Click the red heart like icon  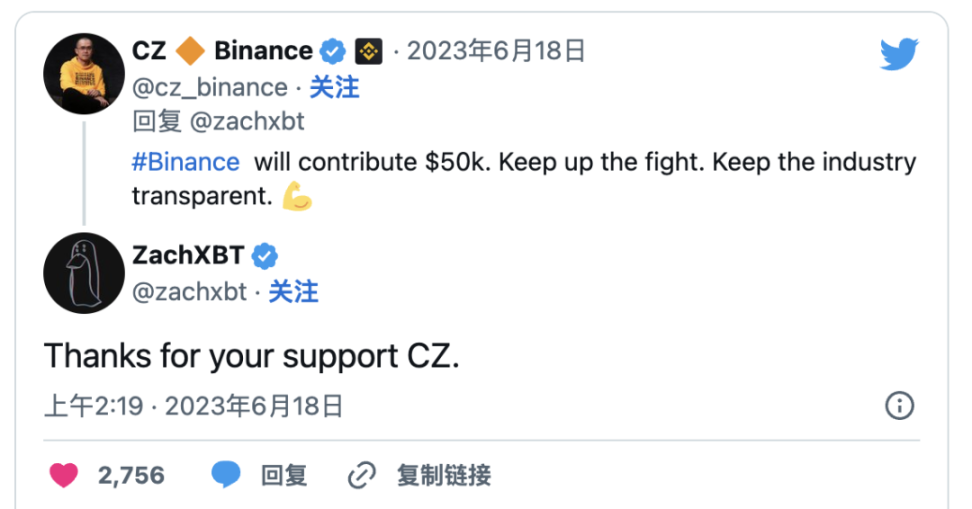pos(63,475)
